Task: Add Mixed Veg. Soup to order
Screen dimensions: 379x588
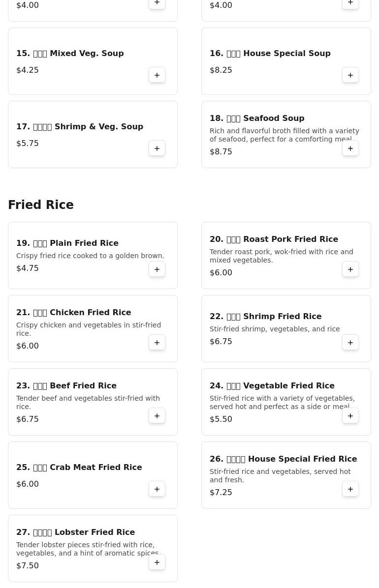Action: coord(157,75)
